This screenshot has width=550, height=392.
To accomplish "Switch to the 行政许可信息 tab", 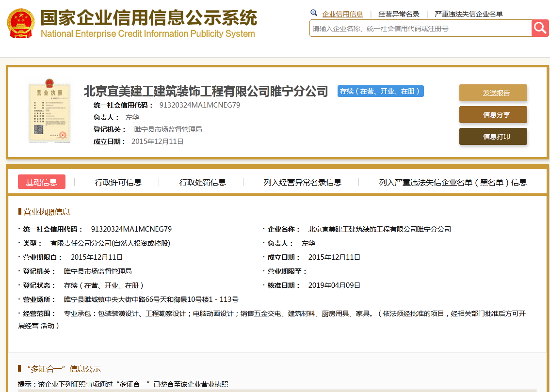I will [x=118, y=182].
